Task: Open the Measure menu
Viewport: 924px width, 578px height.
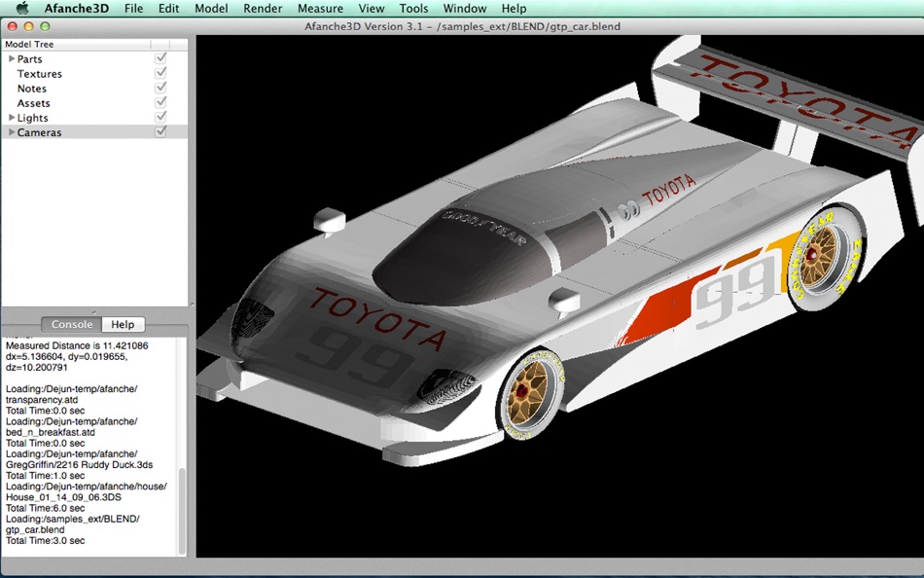Action: pyautogui.click(x=320, y=9)
